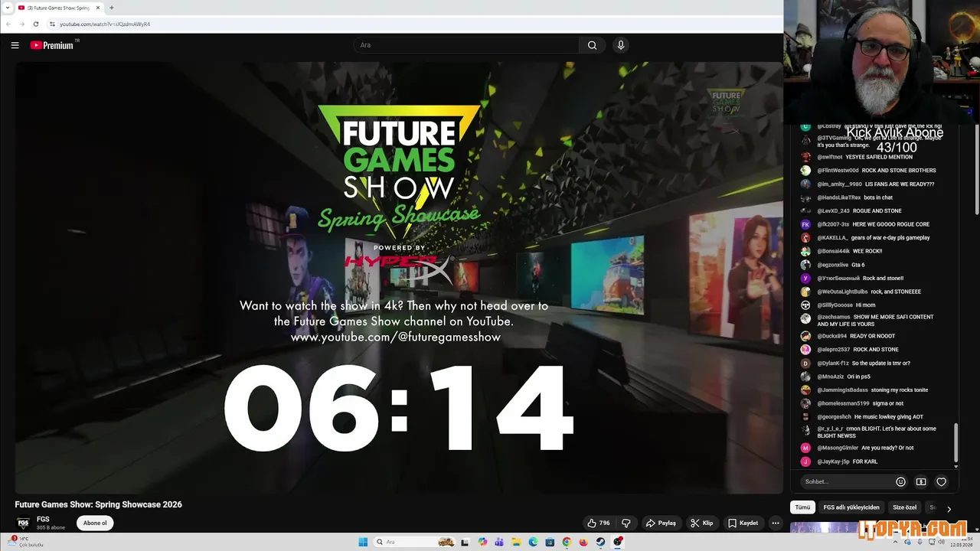
Task: Go forward in browser history
Action: 21,24
